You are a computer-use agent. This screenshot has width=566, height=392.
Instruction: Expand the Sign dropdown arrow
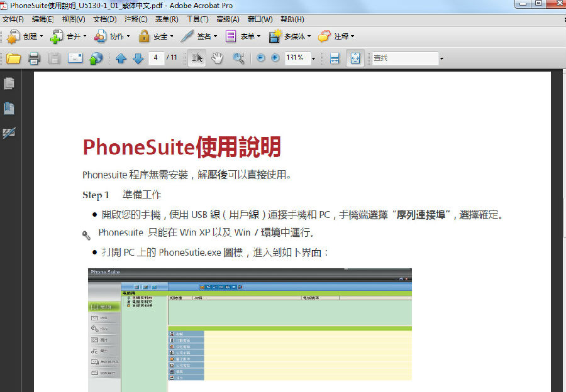(x=216, y=36)
